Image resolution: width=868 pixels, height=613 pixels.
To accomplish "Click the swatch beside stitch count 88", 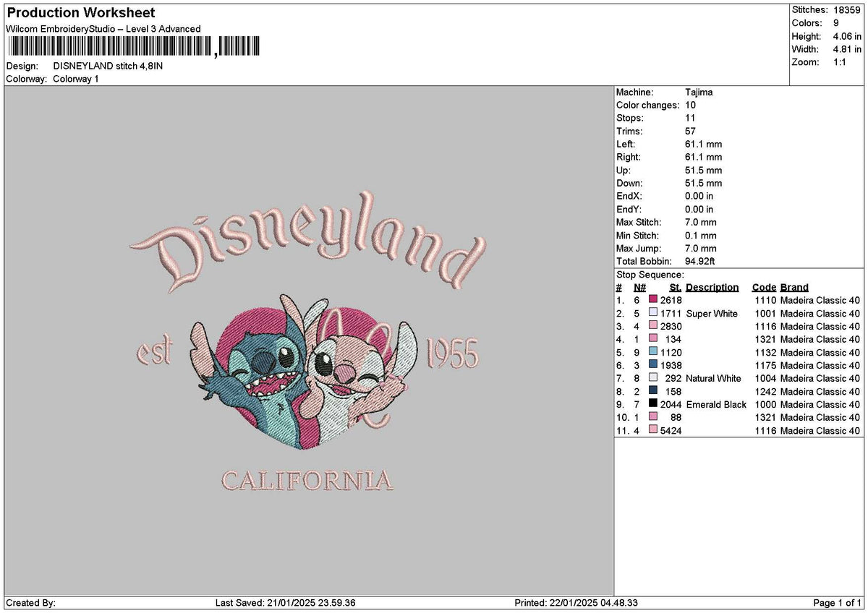I will [653, 417].
